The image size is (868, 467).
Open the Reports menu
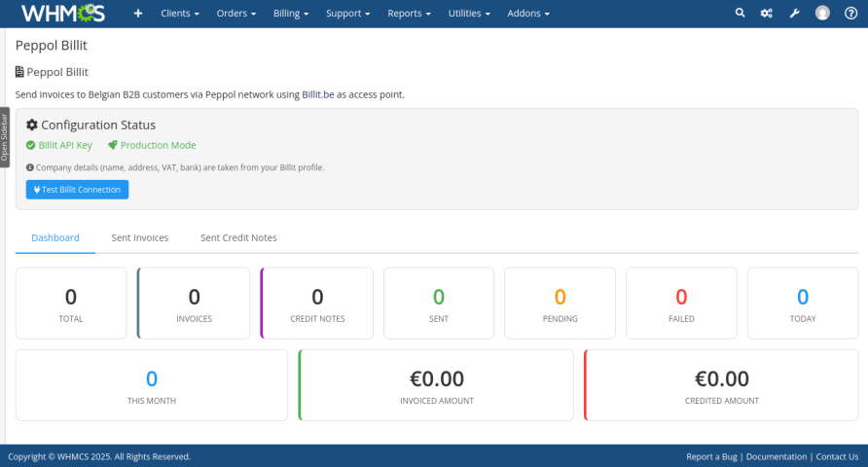[x=409, y=14]
